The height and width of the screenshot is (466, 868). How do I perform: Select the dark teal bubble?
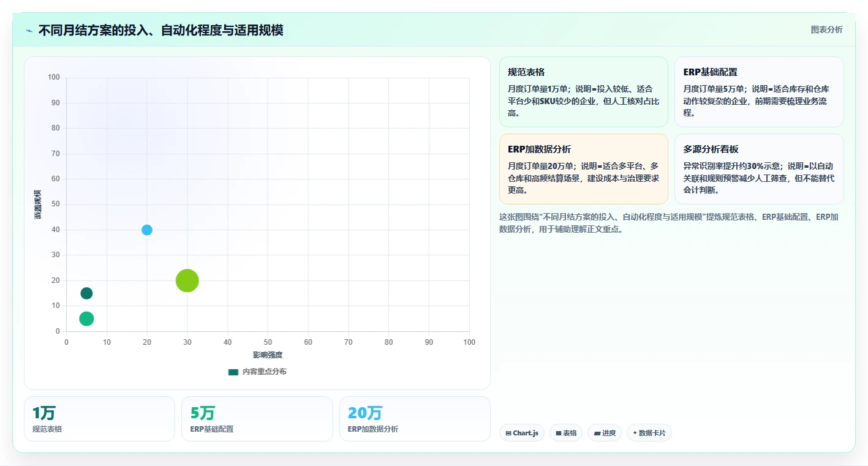tap(86, 293)
